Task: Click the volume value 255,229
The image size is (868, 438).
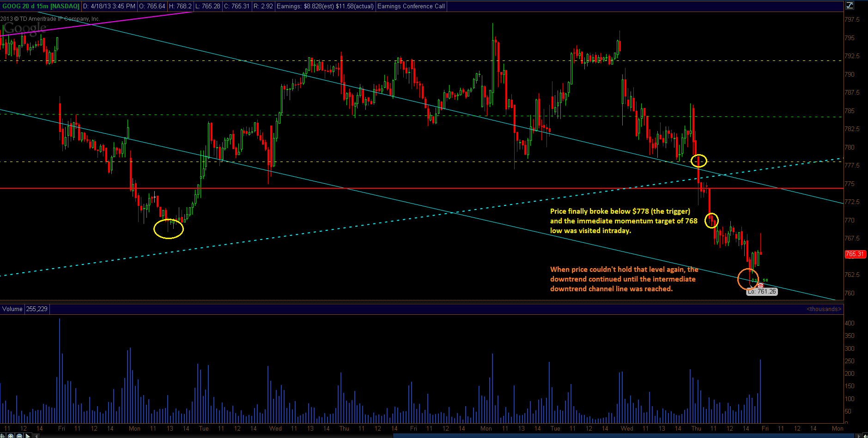Action: pos(37,309)
